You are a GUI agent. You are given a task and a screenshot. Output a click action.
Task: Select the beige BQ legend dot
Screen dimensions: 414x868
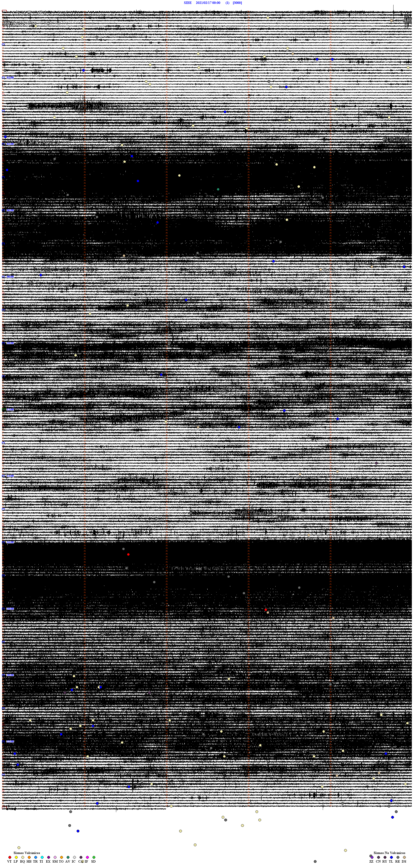pos(23,857)
